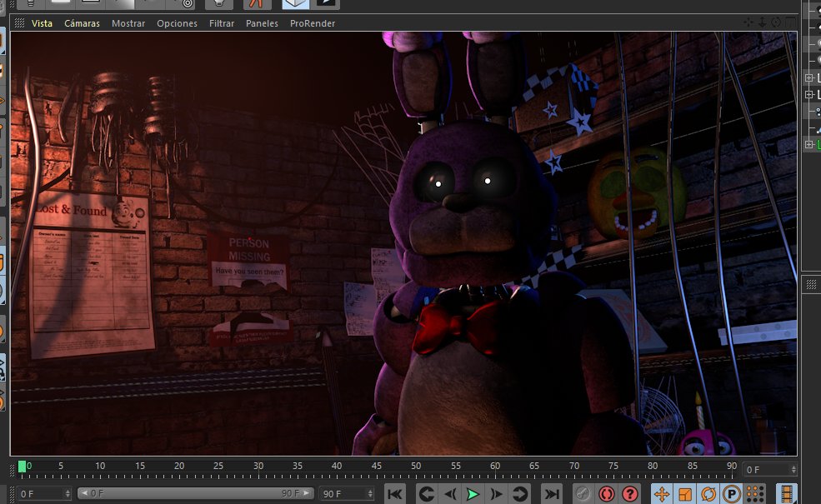Image resolution: width=821 pixels, height=504 pixels.
Task: Set timeline to frame 60 on ruler
Action: [495, 466]
